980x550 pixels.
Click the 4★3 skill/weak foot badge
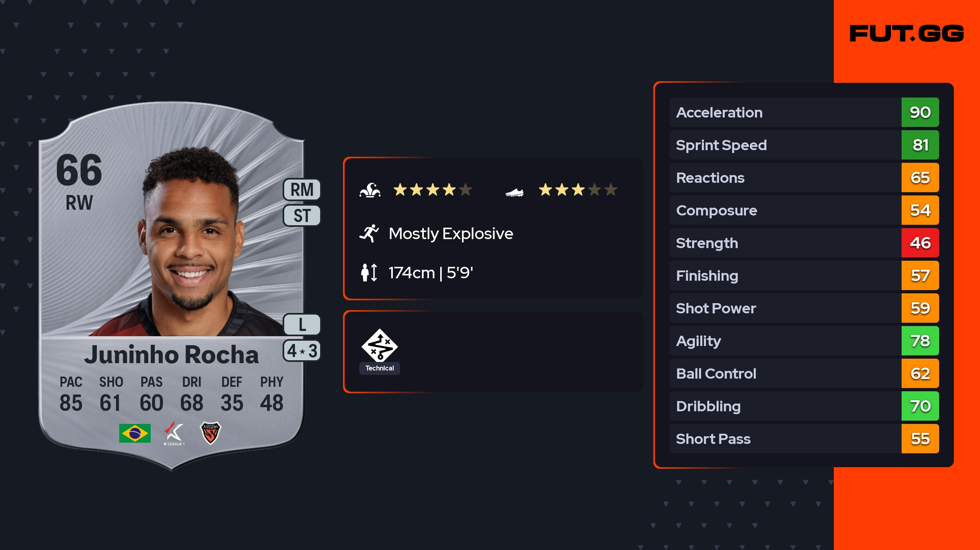(302, 351)
